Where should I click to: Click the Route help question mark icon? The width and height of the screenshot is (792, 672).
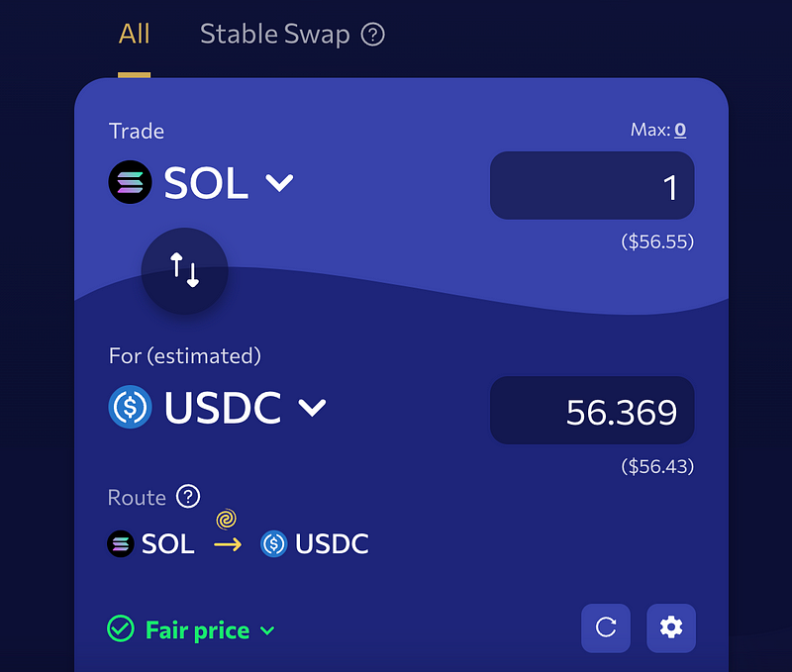tap(188, 496)
